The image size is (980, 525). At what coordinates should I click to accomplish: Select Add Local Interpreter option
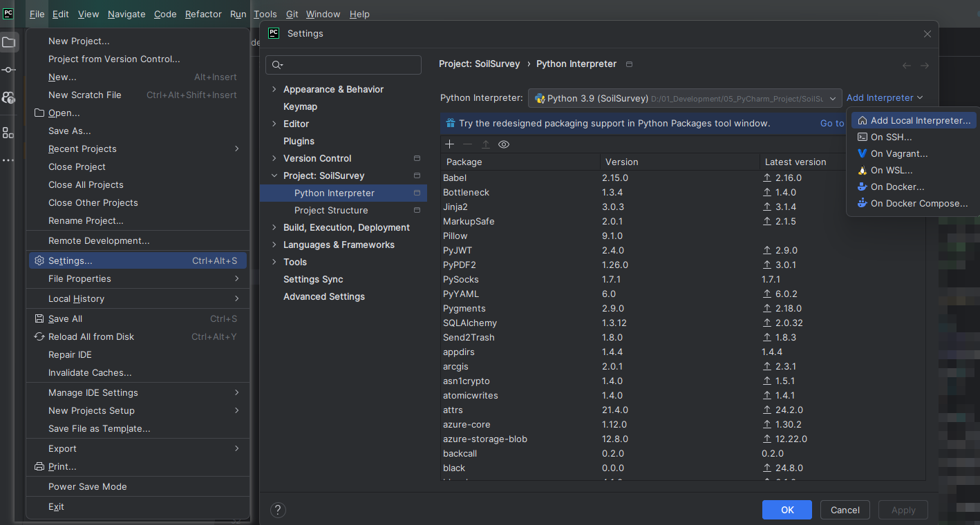point(914,120)
